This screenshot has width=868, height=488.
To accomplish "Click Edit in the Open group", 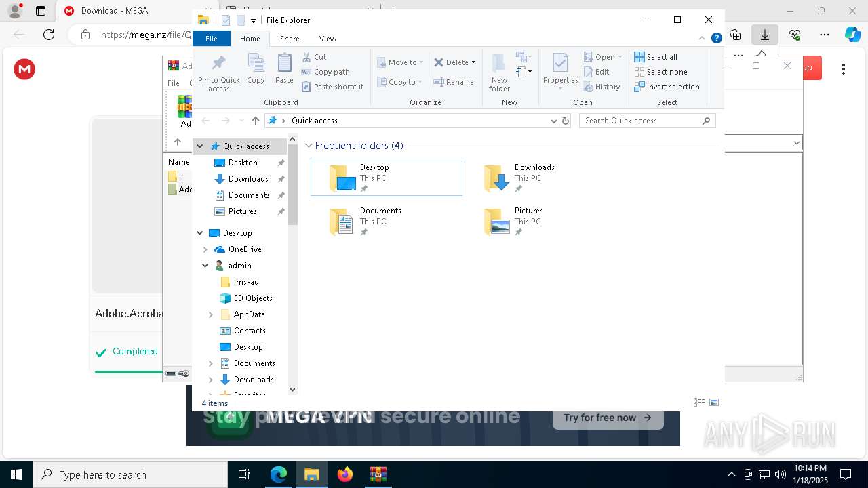I will (x=596, y=72).
